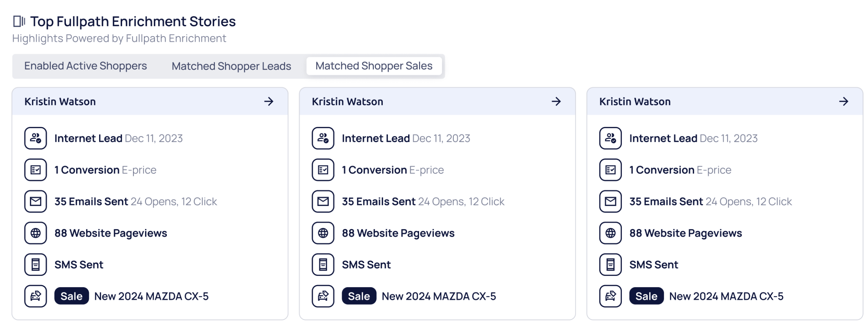Expand the middle Kristin Watson card arrow

point(556,101)
